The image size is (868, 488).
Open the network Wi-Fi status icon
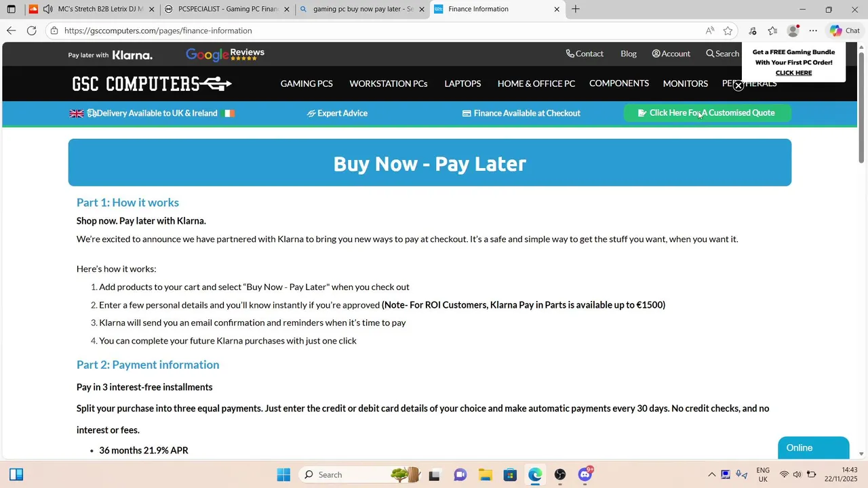(784, 474)
